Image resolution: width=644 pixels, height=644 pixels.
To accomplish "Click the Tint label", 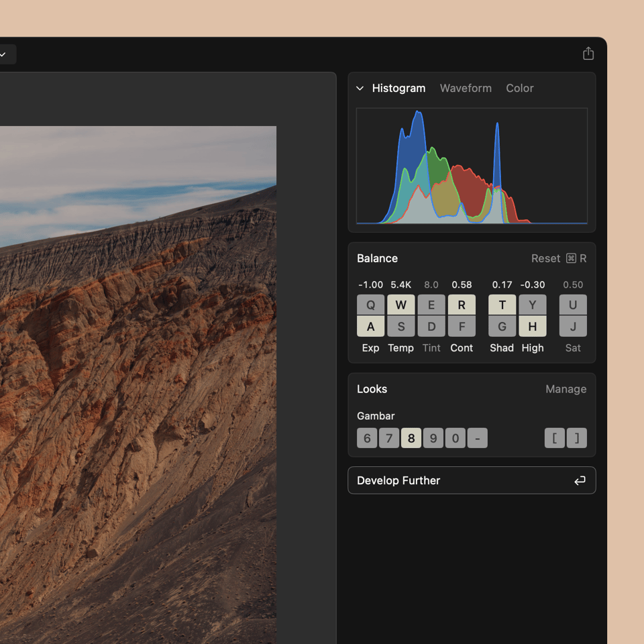I will (431, 348).
